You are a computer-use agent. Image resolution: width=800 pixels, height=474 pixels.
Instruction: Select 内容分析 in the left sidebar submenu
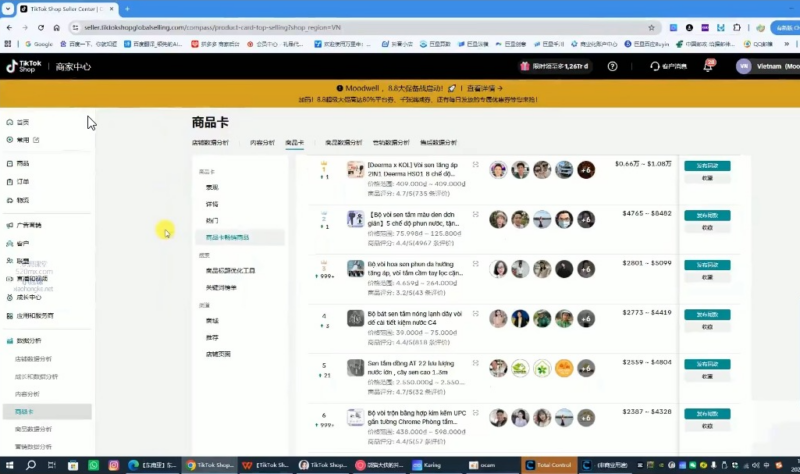pos(27,394)
